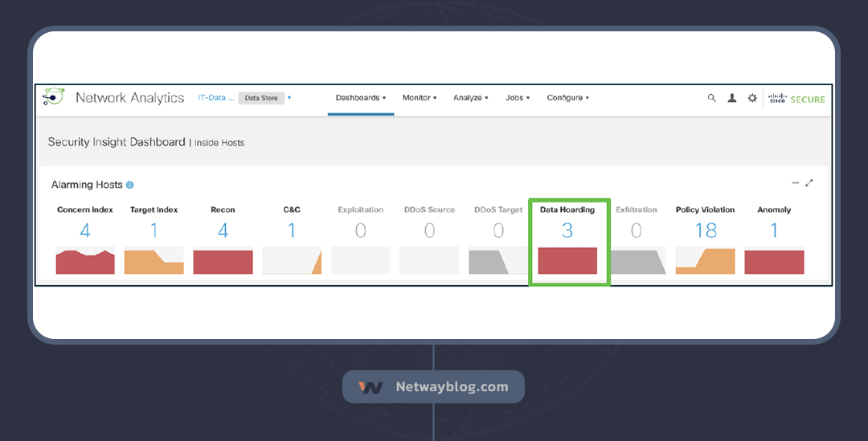Click Concern Index count of 4

(x=85, y=231)
